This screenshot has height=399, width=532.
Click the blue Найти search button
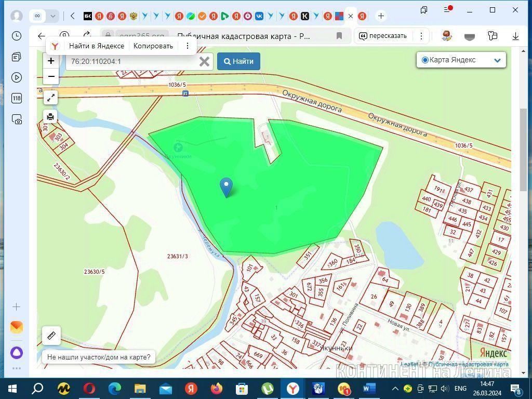pos(238,61)
